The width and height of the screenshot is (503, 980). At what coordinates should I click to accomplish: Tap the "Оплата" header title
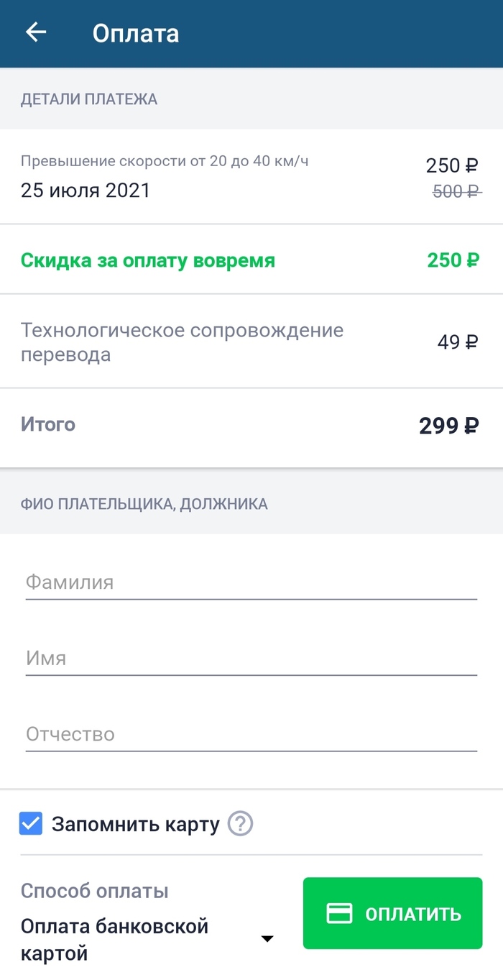(136, 34)
